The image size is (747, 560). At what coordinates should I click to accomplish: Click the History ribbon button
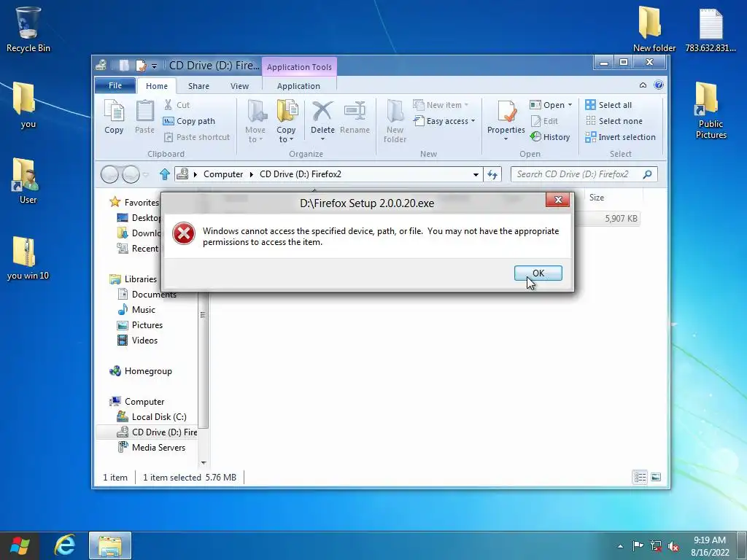click(550, 137)
